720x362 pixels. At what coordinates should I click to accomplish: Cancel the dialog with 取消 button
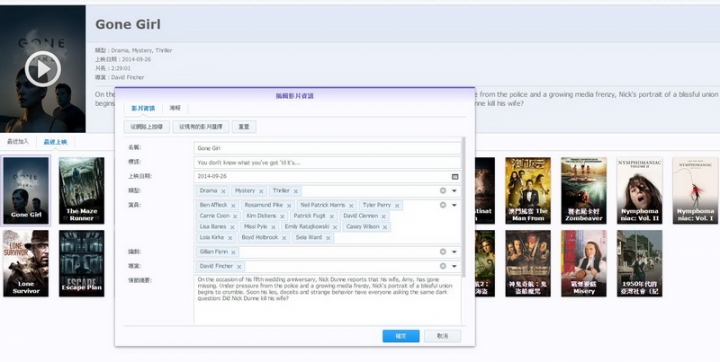point(442,336)
